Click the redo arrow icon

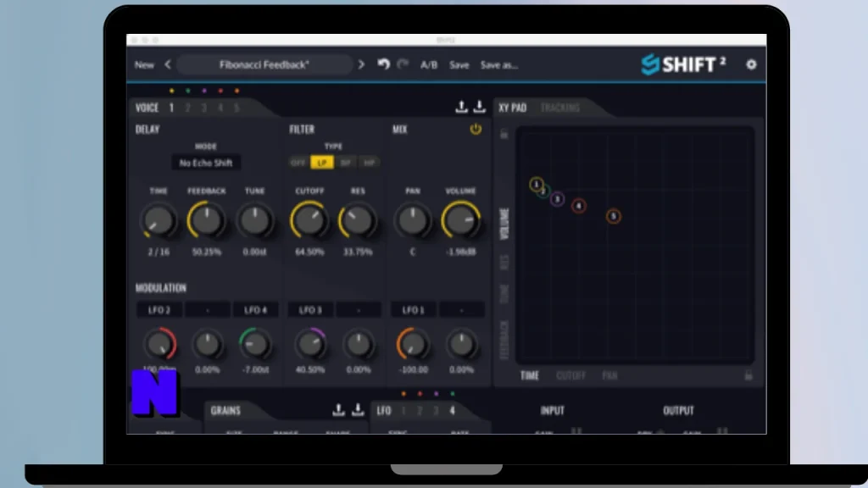403,64
